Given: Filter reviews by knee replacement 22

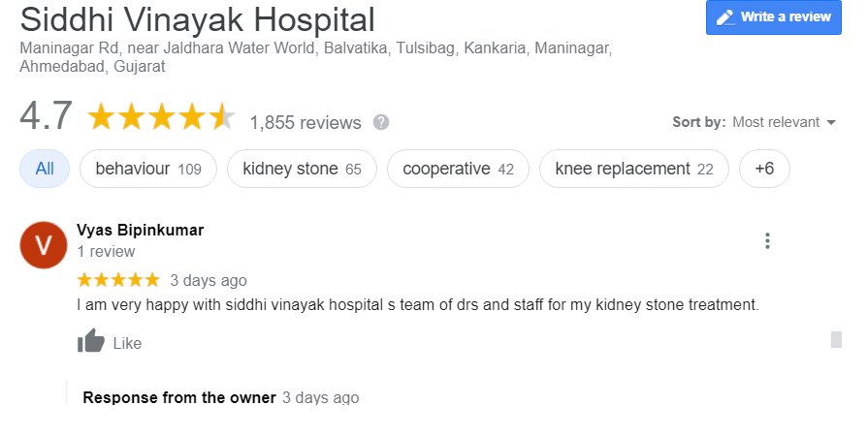Looking at the screenshot, I should pyautogui.click(x=634, y=169).
